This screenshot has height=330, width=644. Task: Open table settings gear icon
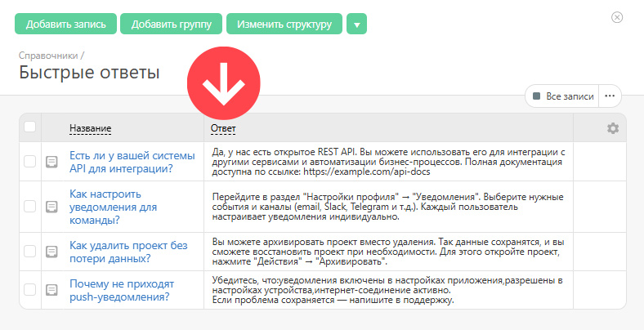613,128
